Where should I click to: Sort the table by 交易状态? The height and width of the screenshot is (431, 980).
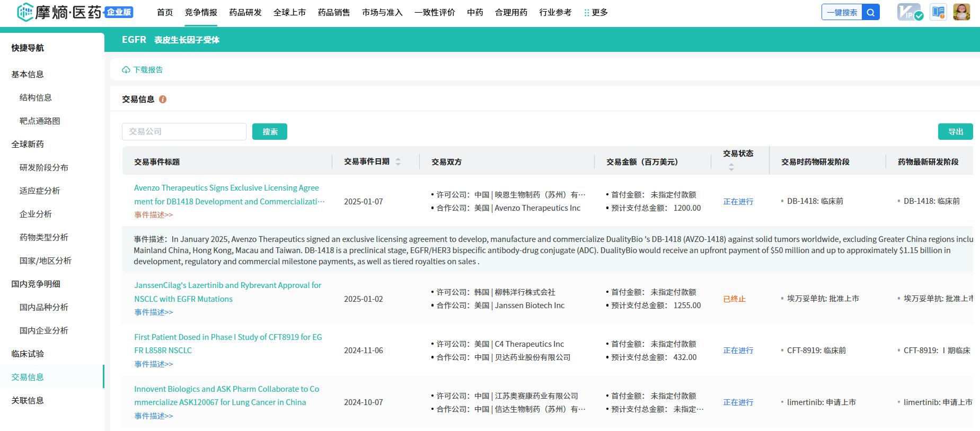point(731,167)
